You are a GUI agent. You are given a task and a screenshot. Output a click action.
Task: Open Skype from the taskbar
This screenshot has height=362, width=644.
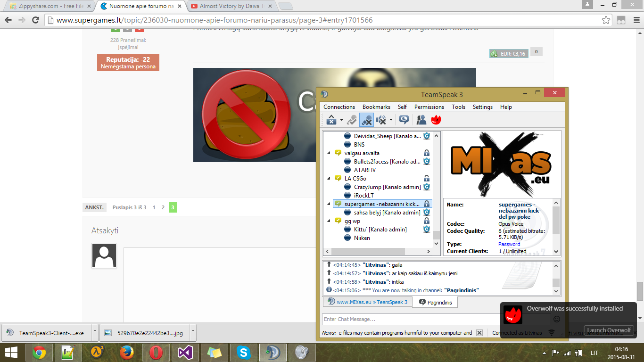pos(244,353)
